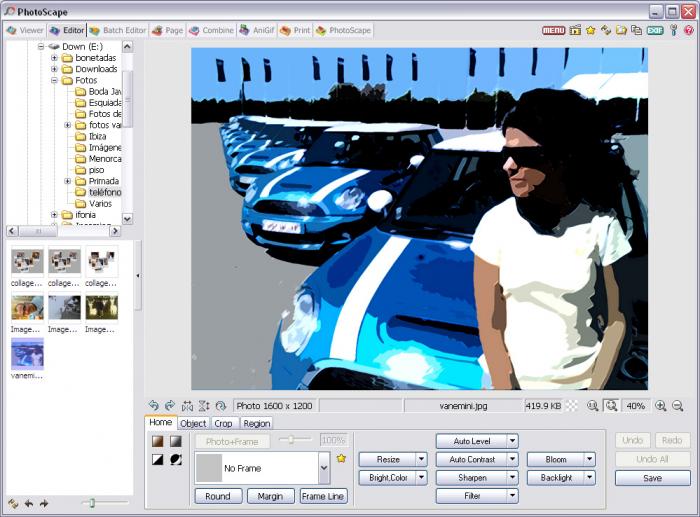
Task: Click the forward arrow below thumbnail list
Action: click(x=44, y=504)
